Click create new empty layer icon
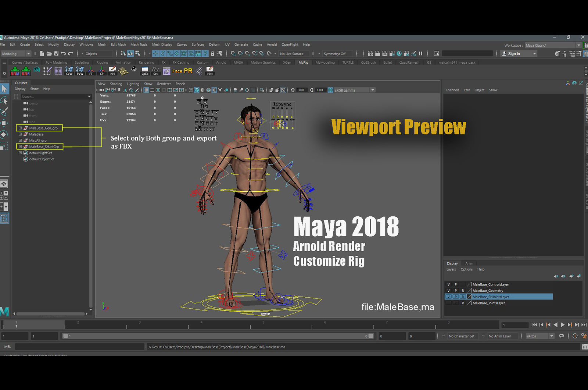588x390 pixels. click(571, 276)
